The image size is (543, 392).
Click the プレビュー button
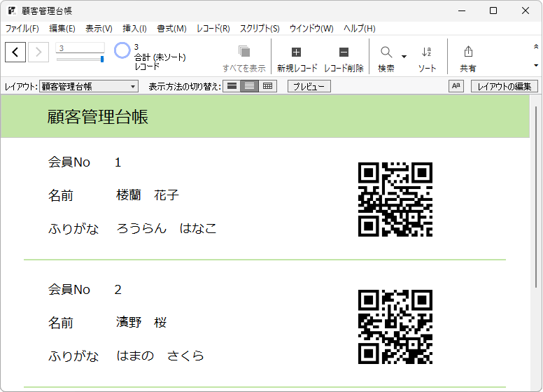pyautogui.click(x=309, y=86)
